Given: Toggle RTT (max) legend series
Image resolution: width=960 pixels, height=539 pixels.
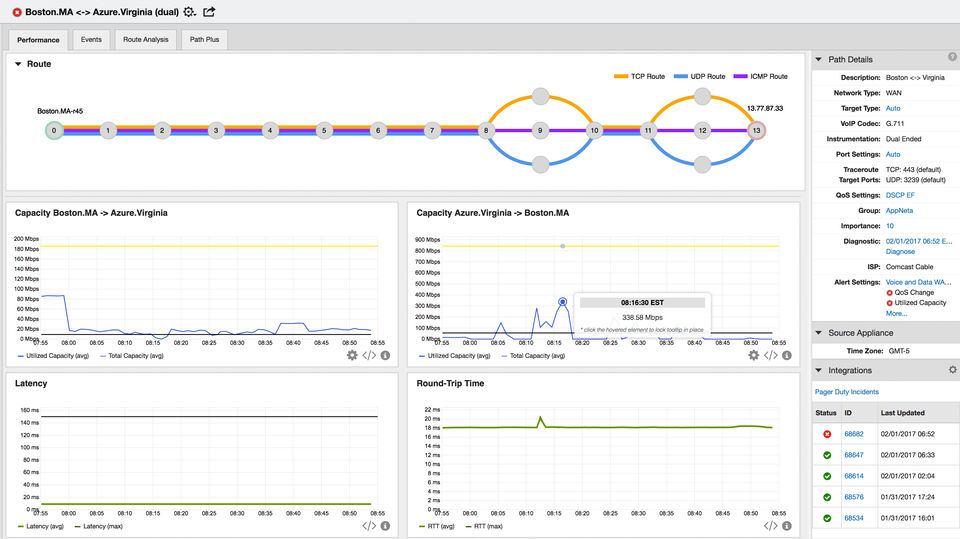Looking at the screenshot, I should (x=484, y=526).
